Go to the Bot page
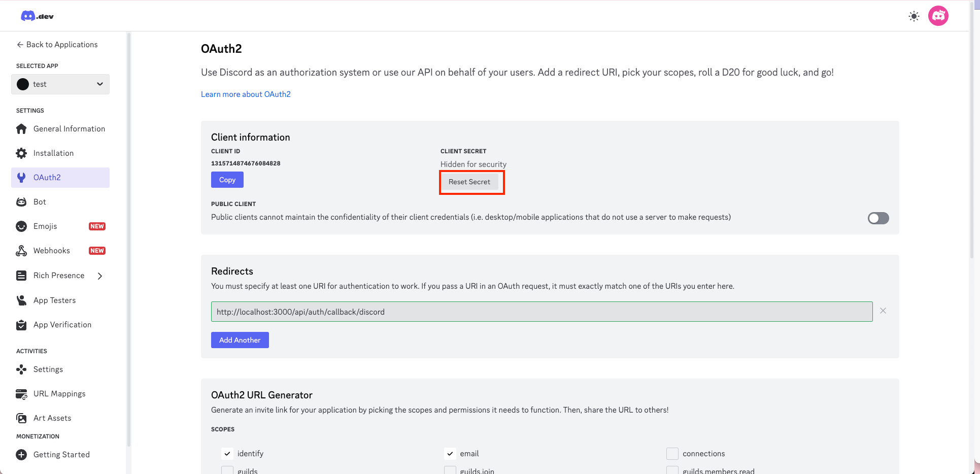 [60, 202]
